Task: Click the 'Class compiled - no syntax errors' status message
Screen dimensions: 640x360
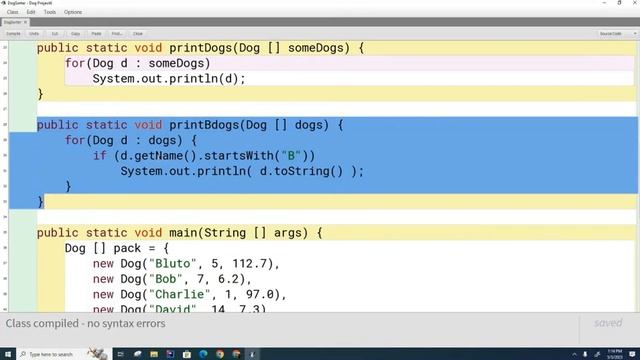Action: point(86,323)
